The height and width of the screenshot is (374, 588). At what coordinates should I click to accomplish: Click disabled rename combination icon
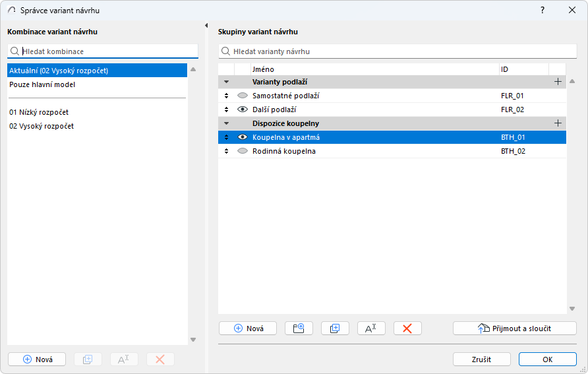pos(124,359)
